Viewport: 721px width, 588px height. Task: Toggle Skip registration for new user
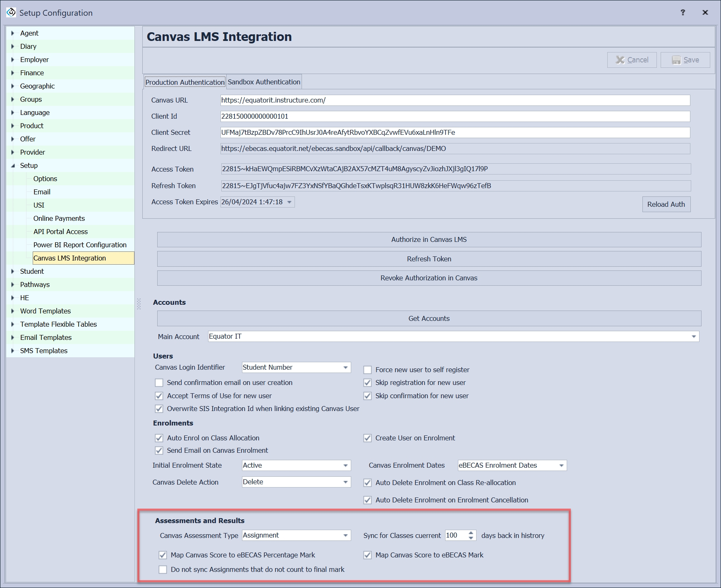pos(367,382)
